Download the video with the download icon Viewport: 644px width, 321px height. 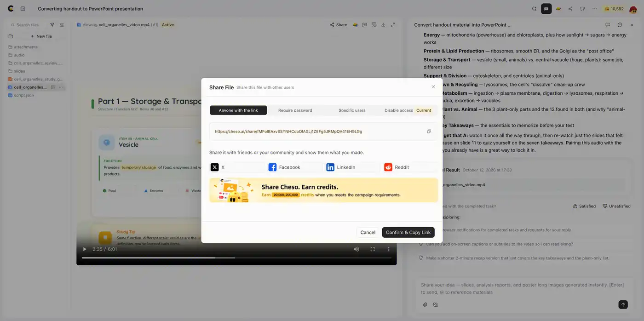pyautogui.click(x=383, y=25)
